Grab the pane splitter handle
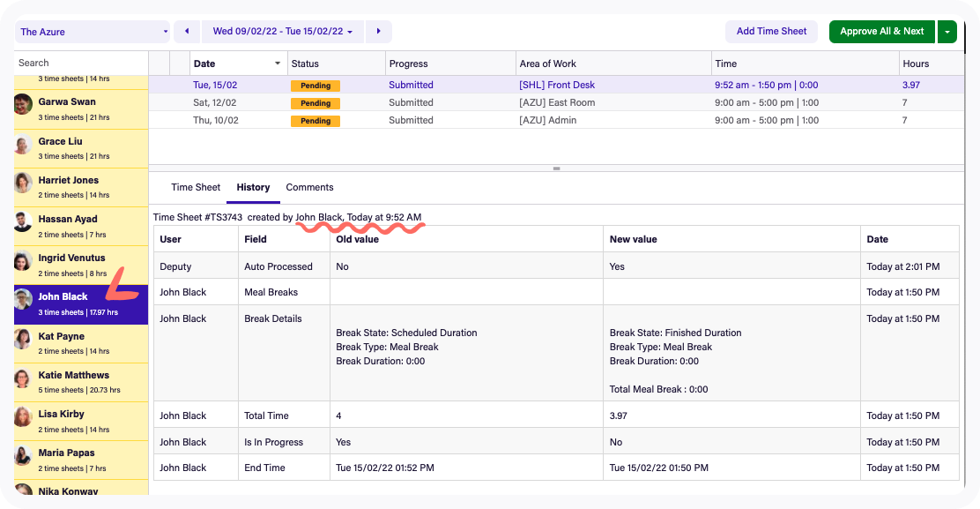 [556, 168]
